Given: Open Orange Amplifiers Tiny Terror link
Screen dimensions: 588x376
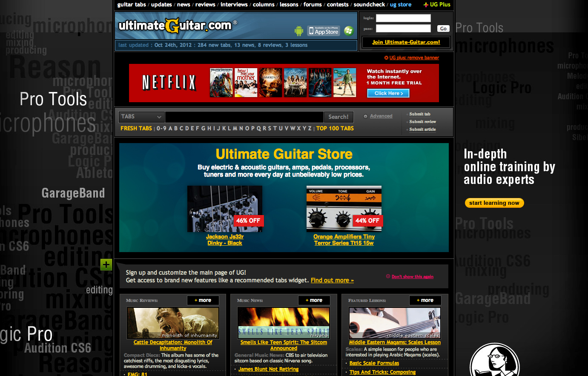Looking at the screenshot, I should click(x=344, y=240).
